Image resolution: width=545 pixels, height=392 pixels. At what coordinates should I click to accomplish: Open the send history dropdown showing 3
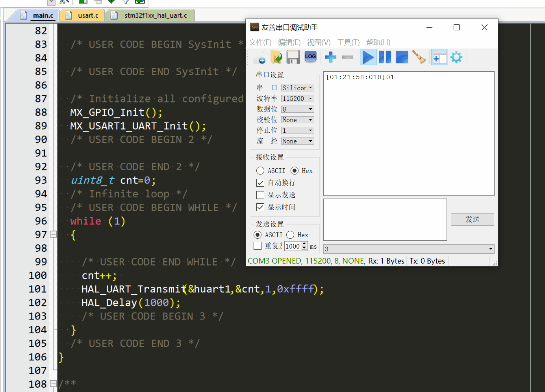click(x=409, y=249)
